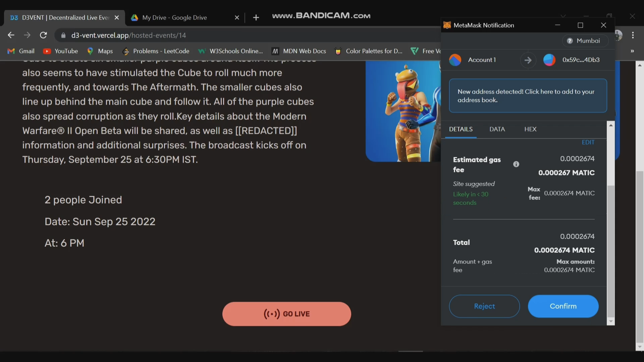
Task: Close the MetaMask Notification window
Action: 603,25
